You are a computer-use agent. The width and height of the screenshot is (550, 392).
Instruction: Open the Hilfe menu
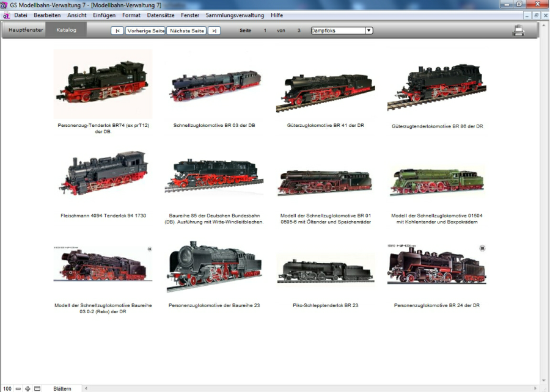click(x=277, y=15)
